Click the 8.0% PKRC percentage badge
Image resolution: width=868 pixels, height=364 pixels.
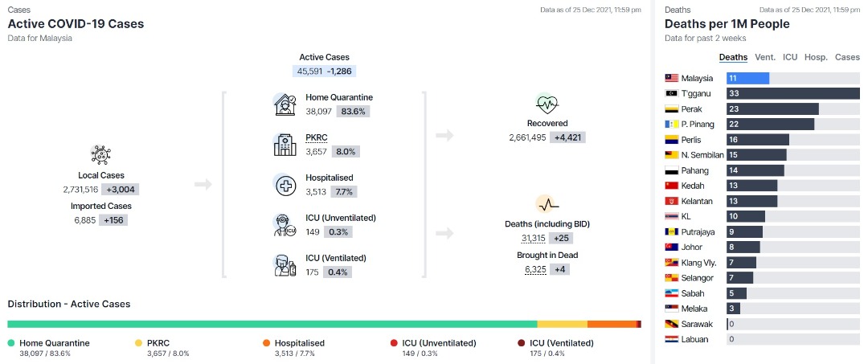pos(345,152)
